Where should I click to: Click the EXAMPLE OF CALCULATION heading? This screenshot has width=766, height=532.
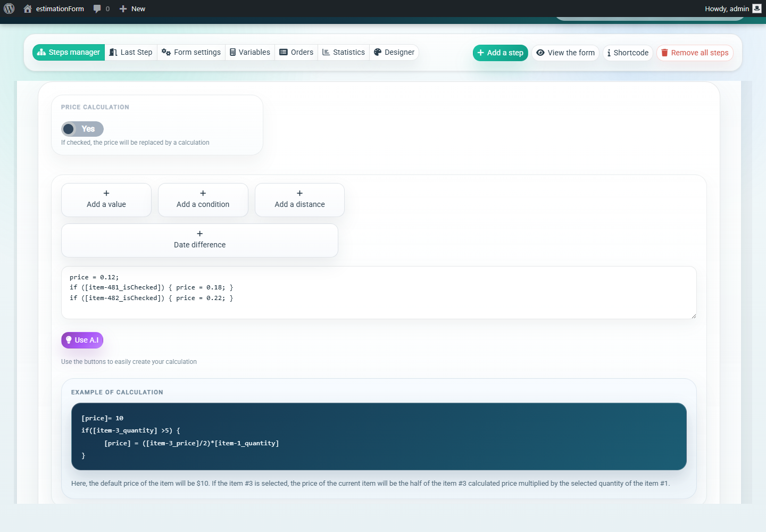pyautogui.click(x=117, y=392)
